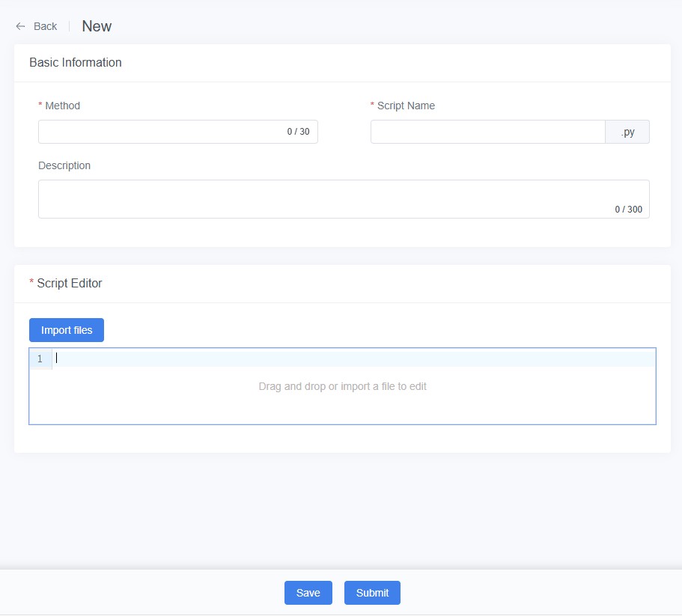Click the back arrow icon
Image resolution: width=682 pixels, height=616 pixels.
pyautogui.click(x=20, y=25)
